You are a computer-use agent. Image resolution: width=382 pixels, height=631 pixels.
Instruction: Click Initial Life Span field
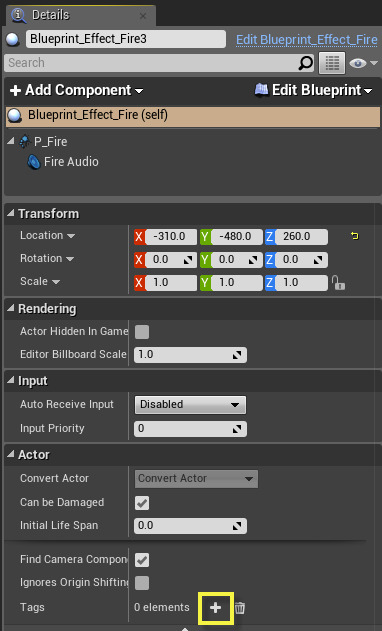pyautogui.click(x=190, y=526)
